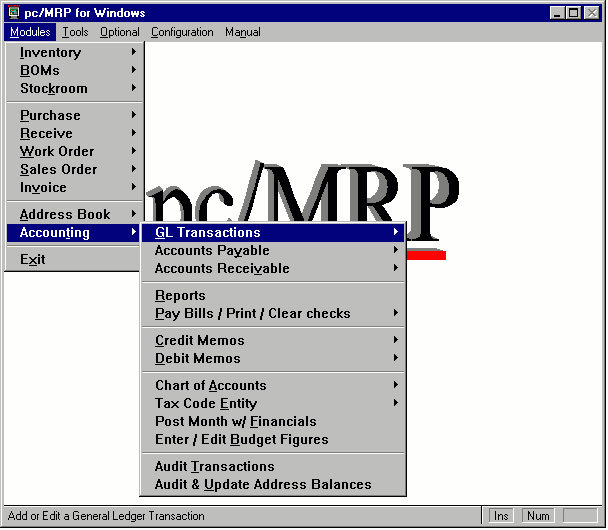This screenshot has width=608, height=530.
Task: Click the Accounts Payable submenu arrow
Action: 396,250
